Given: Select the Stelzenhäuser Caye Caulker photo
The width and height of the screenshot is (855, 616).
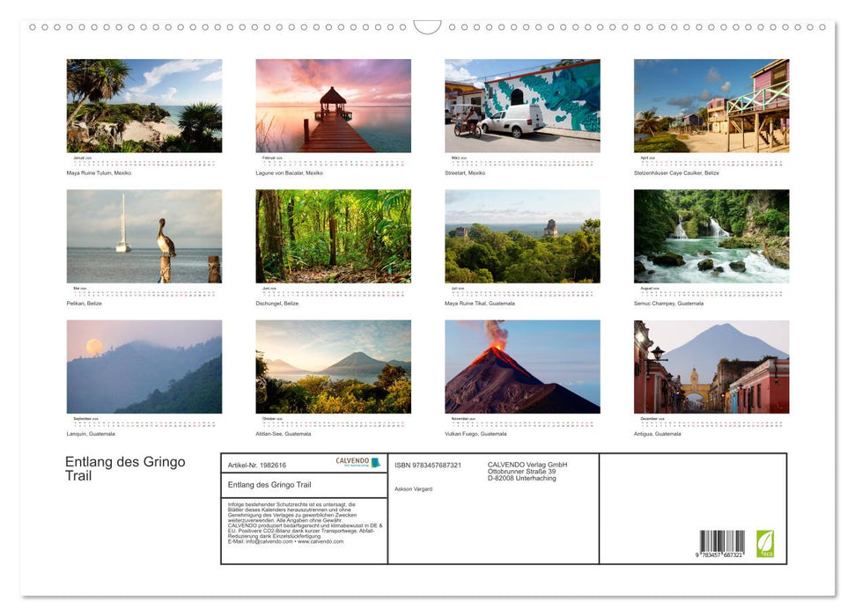Looking at the screenshot, I should click(x=711, y=106).
